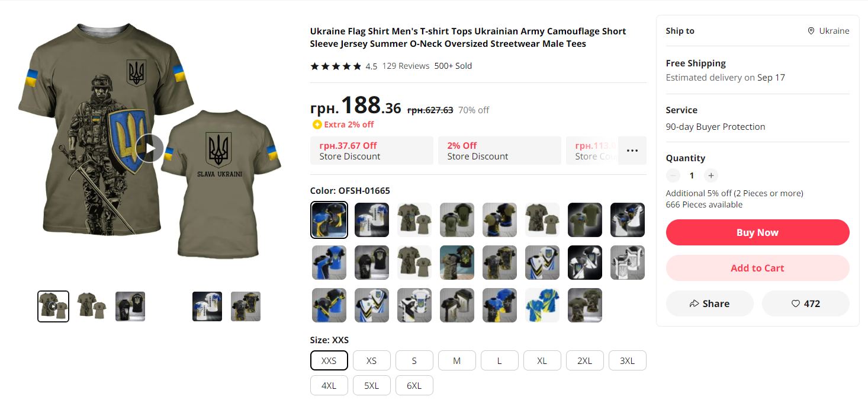Click the Extra 2% off coin icon

pos(317,124)
